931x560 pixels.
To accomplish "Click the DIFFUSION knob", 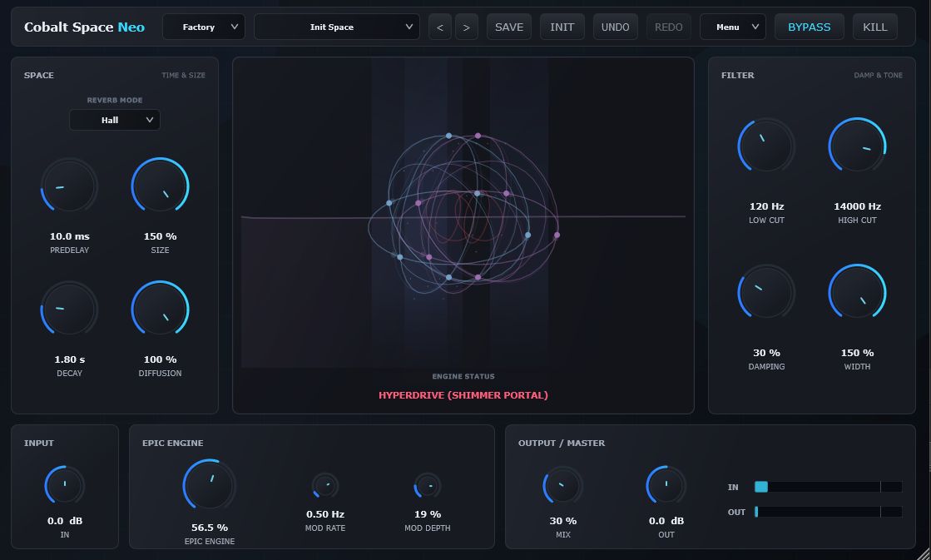I will click(x=161, y=310).
